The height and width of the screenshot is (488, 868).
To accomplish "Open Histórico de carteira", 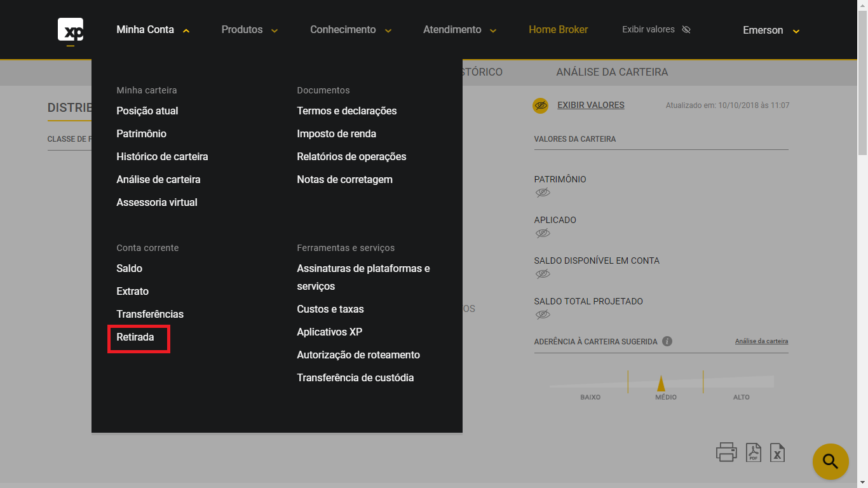I will (x=162, y=156).
